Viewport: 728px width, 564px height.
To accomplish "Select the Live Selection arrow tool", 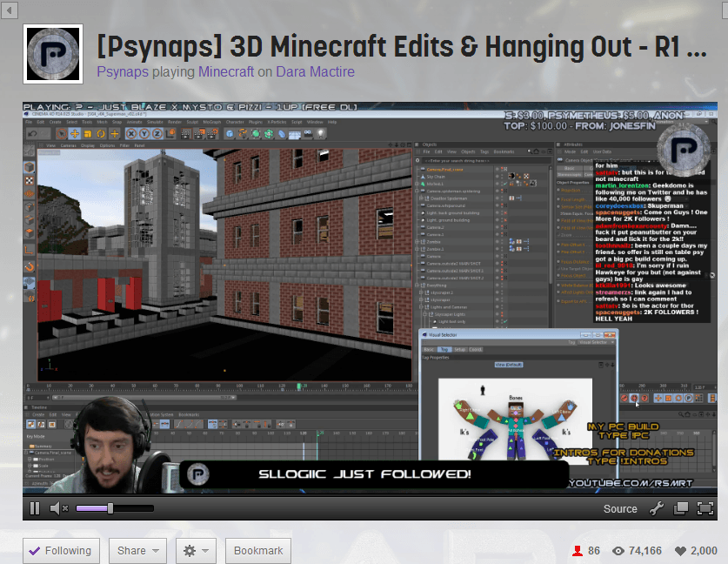I will coord(61,134).
